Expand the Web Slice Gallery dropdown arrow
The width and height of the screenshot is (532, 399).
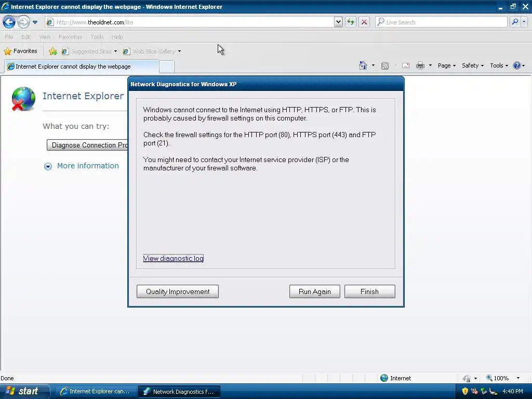tap(179, 51)
